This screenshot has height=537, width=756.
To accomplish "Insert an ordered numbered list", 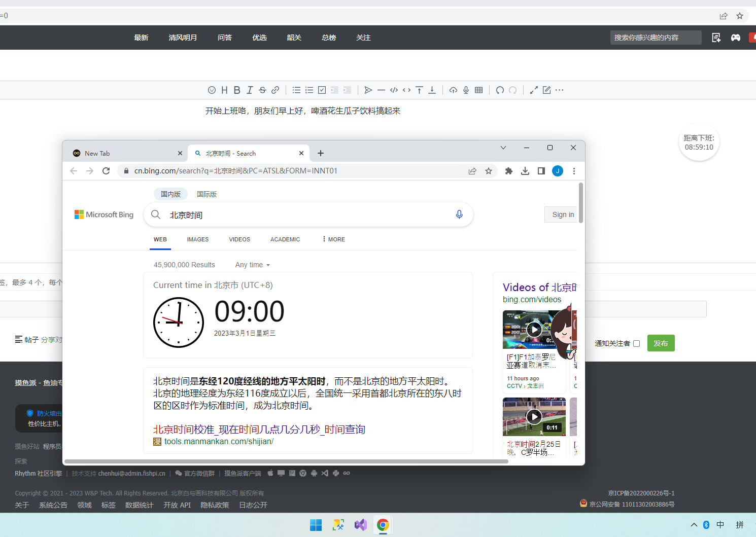I will (x=309, y=90).
